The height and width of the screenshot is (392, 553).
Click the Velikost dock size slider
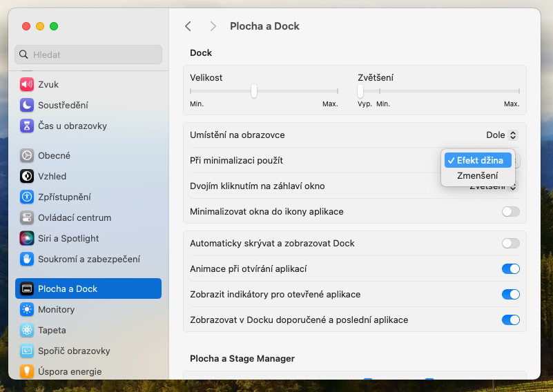254,91
